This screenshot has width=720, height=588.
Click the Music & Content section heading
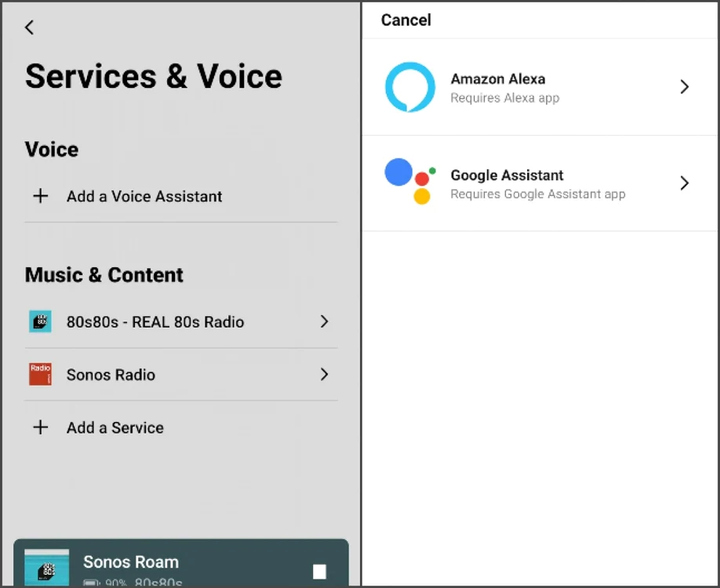104,275
